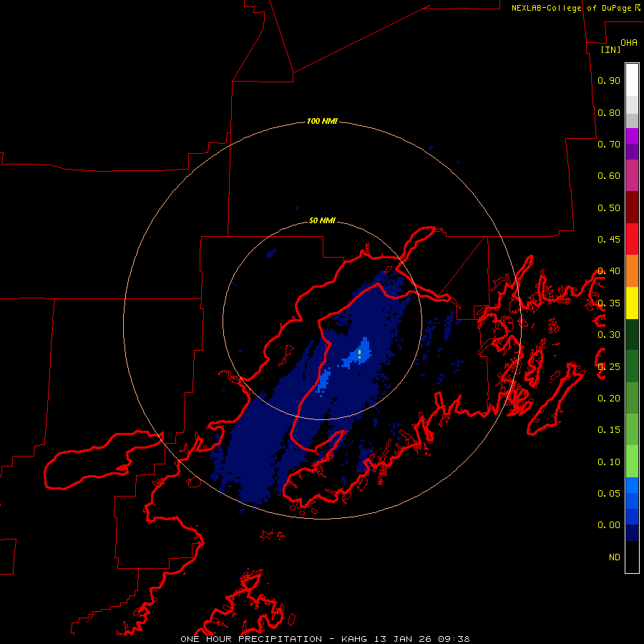Click the ONE HOUR PRECIPITATION title text
The height and width of the screenshot is (644, 644).
click(251, 639)
